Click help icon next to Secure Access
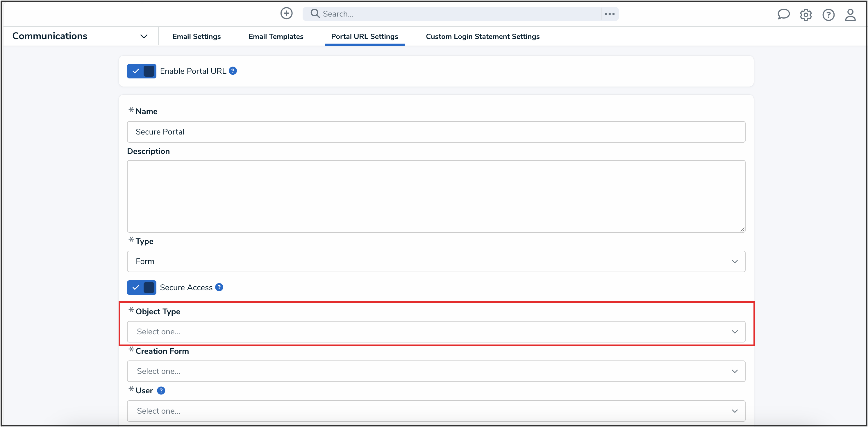The height and width of the screenshot is (427, 868). pyautogui.click(x=219, y=287)
